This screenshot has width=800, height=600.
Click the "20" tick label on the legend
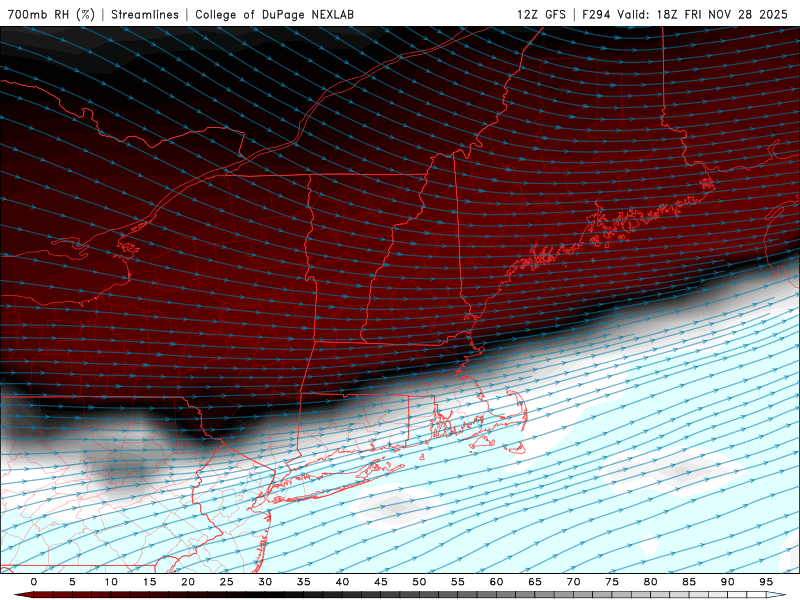[x=188, y=582]
